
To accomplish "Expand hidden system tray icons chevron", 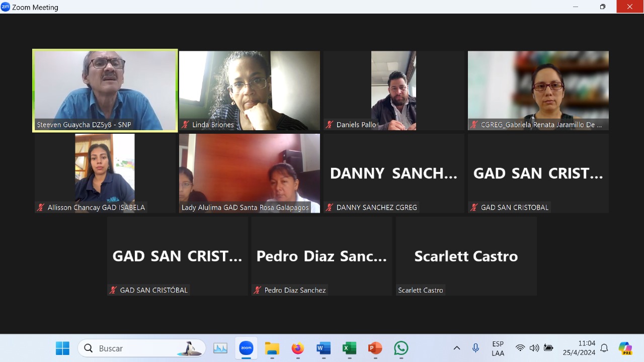I will tap(457, 348).
